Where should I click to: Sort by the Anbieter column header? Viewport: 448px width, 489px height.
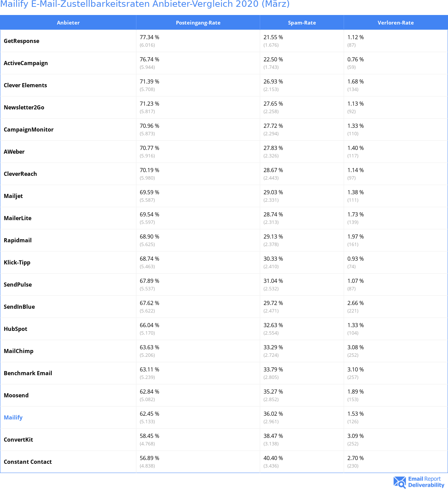click(x=68, y=22)
